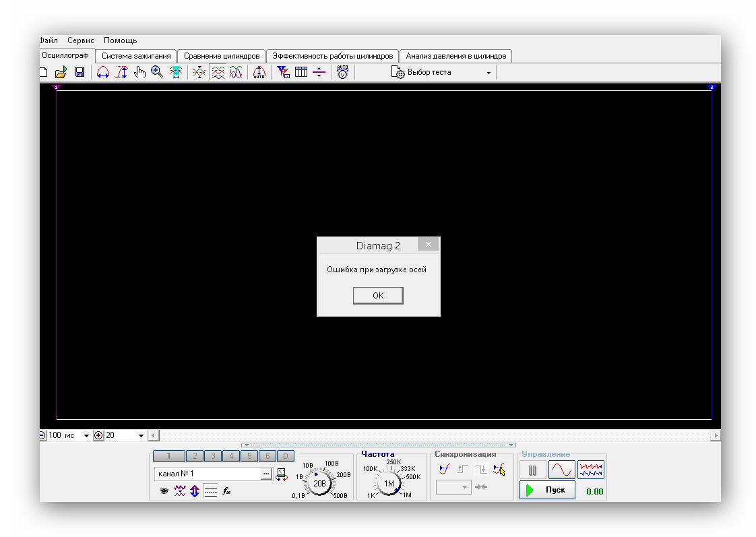
Task: Click the purple wavy filter icon
Action: click(x=180, y=491)
